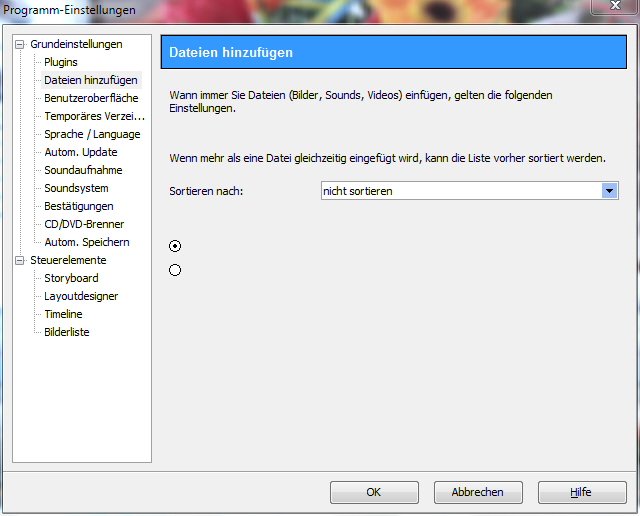Image resolution: width=640 pixels, height=516 pixels.
Task: Open the 'Sortieren nach' dropdown arrow
Action: (x=609, y=191)
